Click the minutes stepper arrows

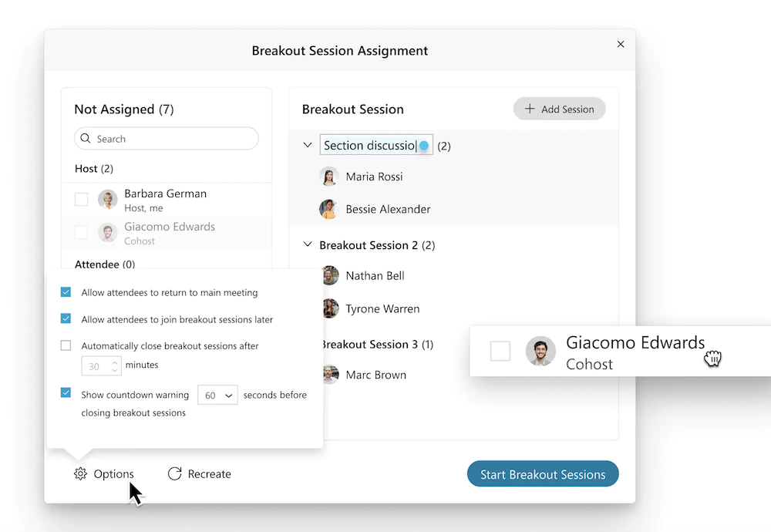pos(116,366)
